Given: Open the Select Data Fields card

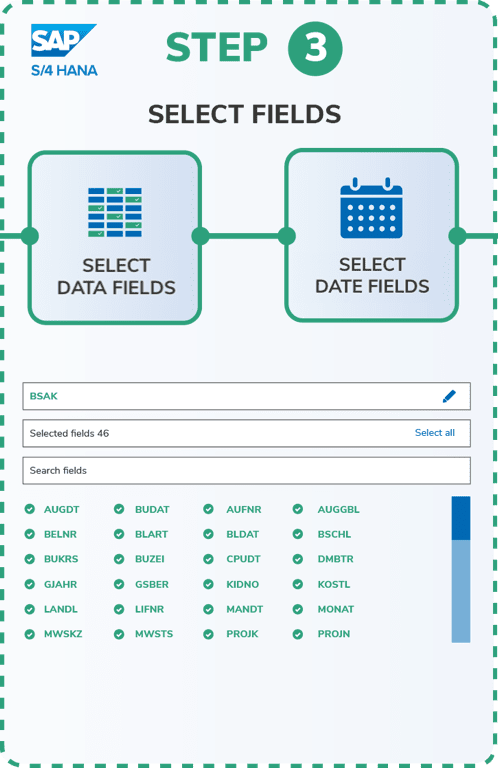Looking at the screenshot, I should pos(115,238).
